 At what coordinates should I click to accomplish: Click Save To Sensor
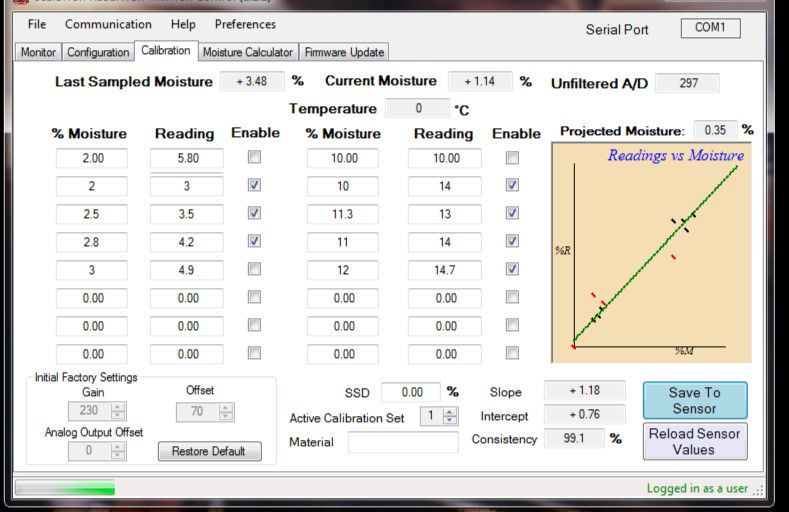pyautogui.click(x=695, y=400)
